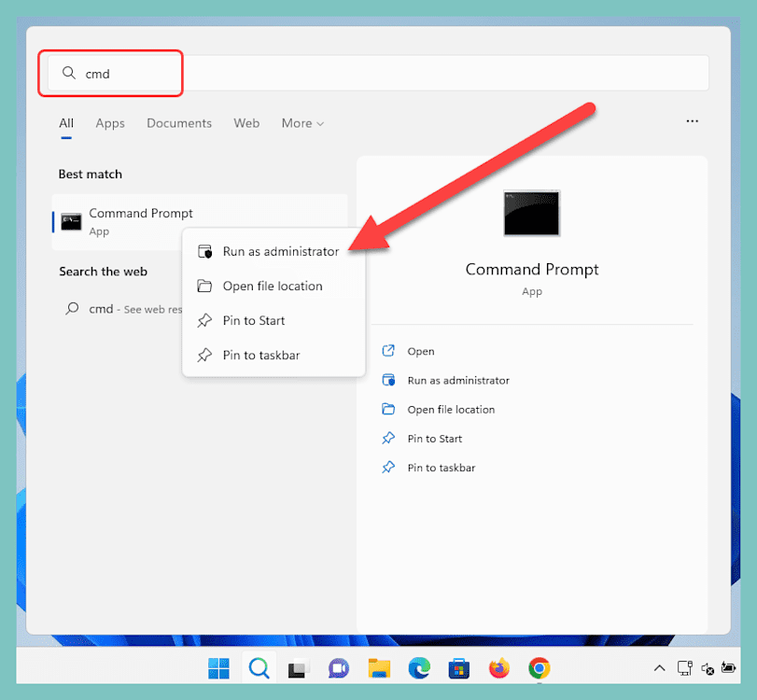Click the pin icon beside context menu Pin to Start
Viewport: 757px width, 700px height.
click(x=204, y=320)
